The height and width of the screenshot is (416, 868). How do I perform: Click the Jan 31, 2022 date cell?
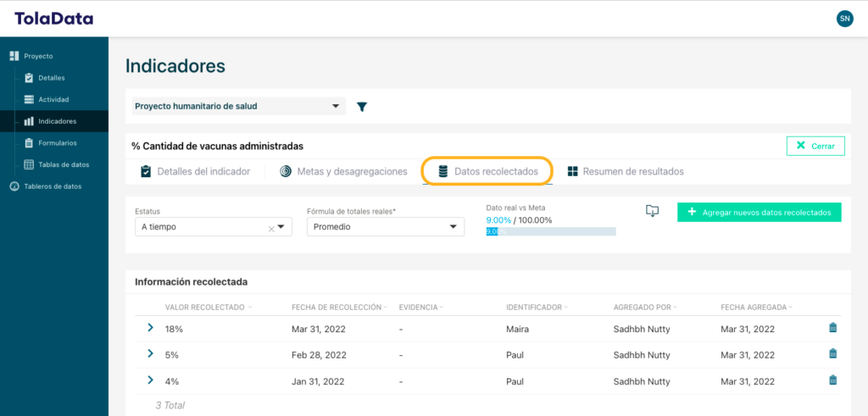click(318, 381)
